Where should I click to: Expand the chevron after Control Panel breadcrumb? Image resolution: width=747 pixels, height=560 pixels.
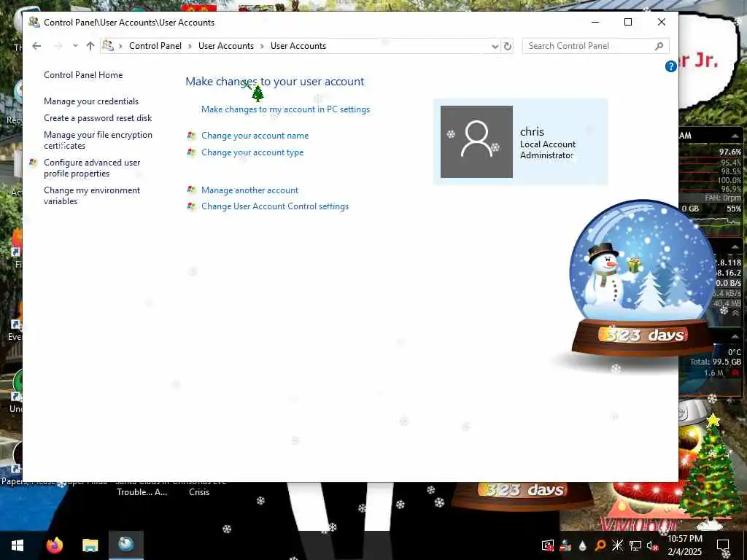(x=190, y=46)
